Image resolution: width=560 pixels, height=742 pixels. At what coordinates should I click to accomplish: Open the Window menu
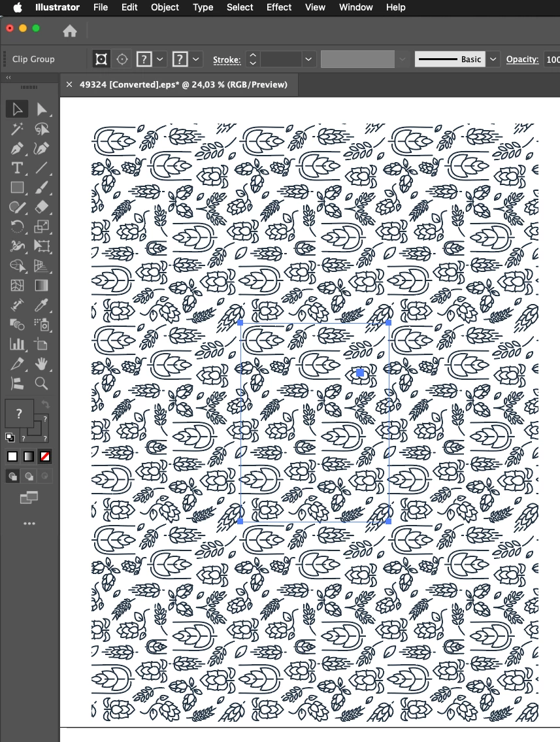(x=355, y=7)
